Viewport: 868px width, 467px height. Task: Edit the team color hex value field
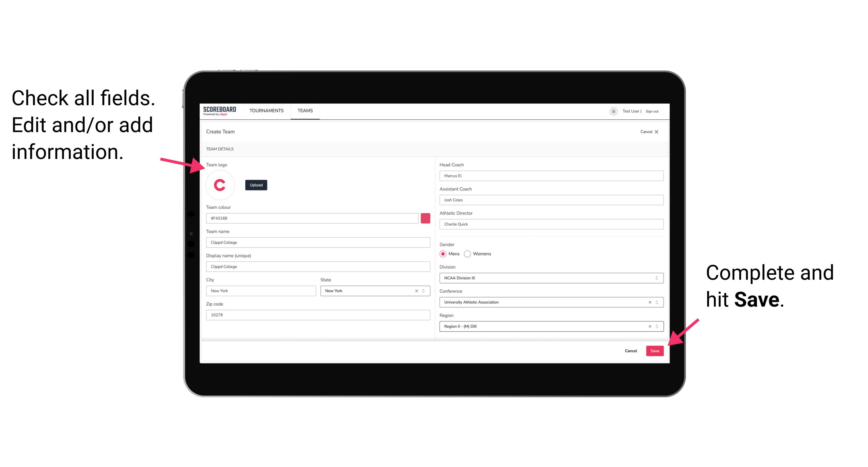(313, 218)
